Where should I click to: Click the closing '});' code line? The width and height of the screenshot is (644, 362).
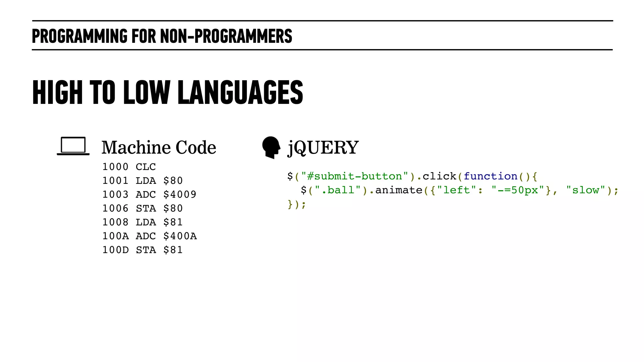point(297,204)
